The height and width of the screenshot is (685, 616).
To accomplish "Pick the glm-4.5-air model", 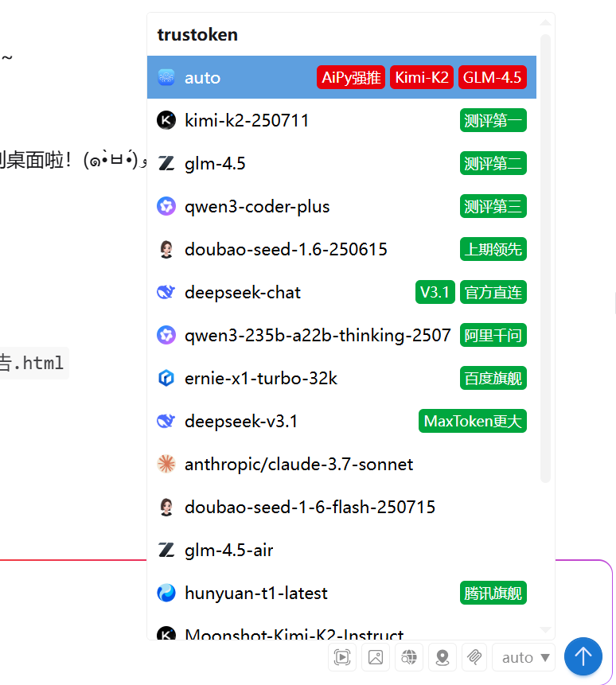I will pos(341,550).
